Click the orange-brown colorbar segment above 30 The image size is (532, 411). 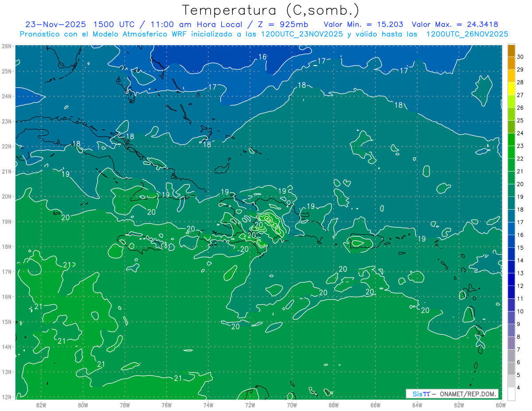point(511,50)
